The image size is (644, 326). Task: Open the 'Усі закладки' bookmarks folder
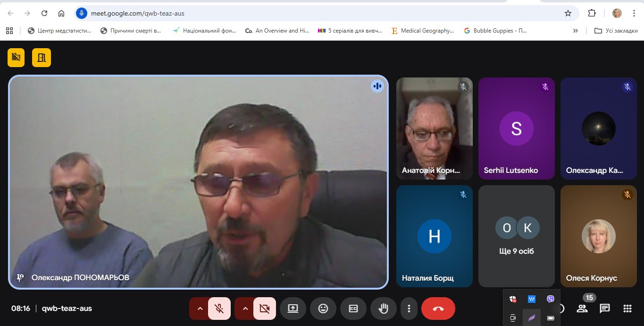coord(616,31)
